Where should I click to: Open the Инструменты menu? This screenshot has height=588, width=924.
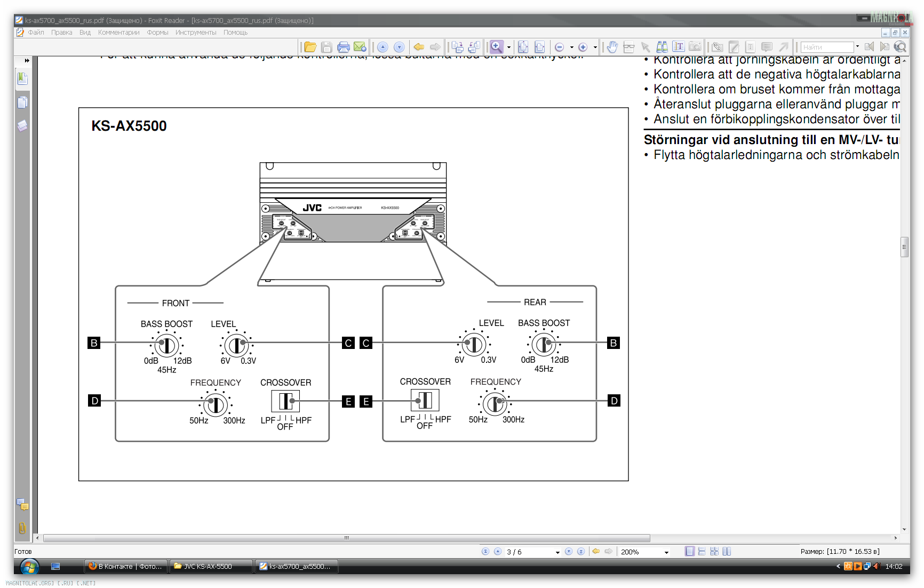tap(196, 33)
